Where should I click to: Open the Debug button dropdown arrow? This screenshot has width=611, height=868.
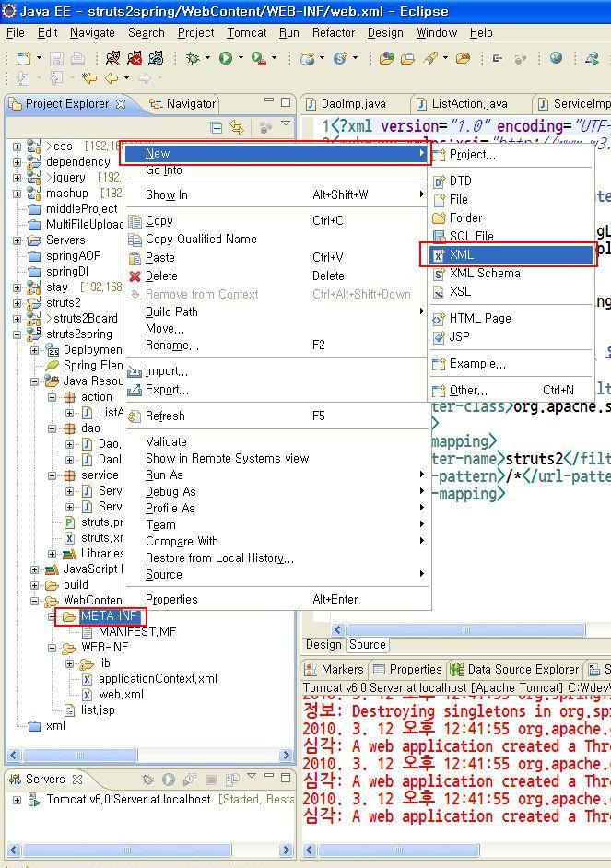pos(207,57)
